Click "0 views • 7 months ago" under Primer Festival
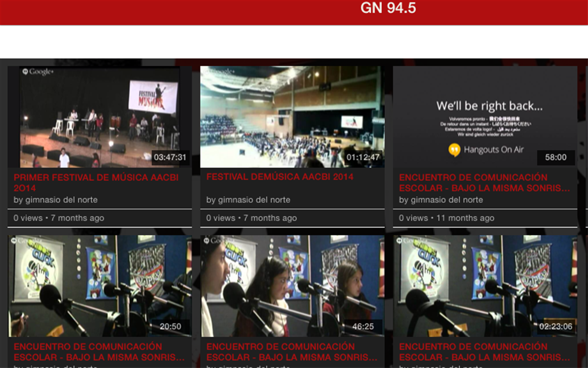Screen dimensions: 588x368 click(59, 218)
